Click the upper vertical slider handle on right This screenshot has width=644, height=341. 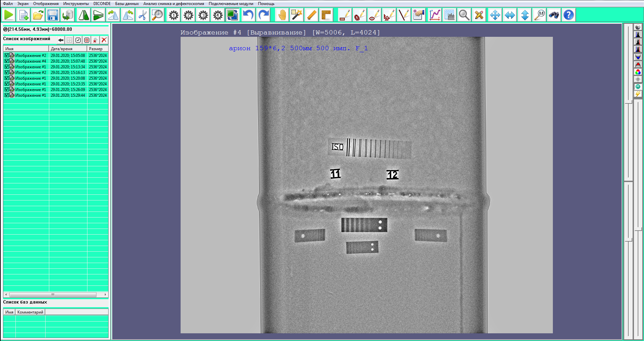pos(629,102)
